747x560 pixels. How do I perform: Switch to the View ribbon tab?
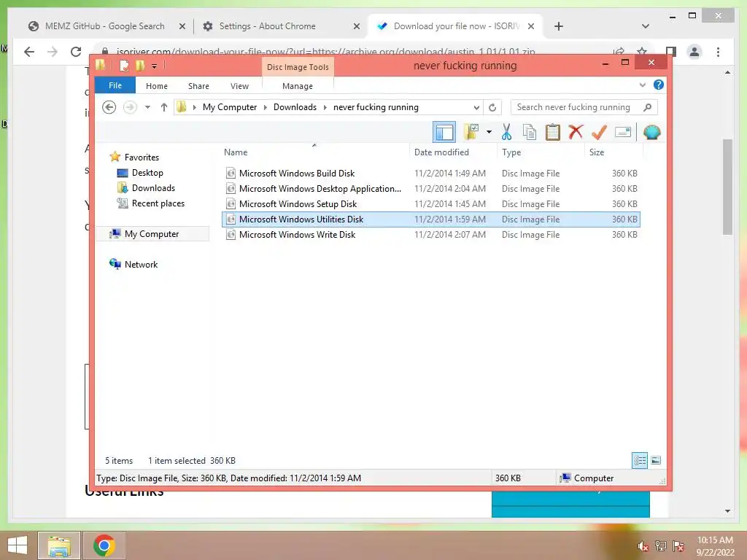coord(239,86)
